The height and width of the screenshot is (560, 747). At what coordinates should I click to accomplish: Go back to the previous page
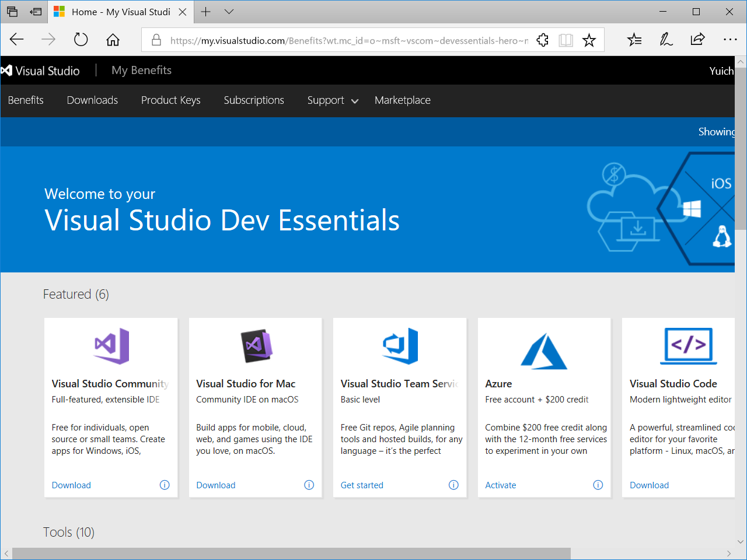[16, 40]
